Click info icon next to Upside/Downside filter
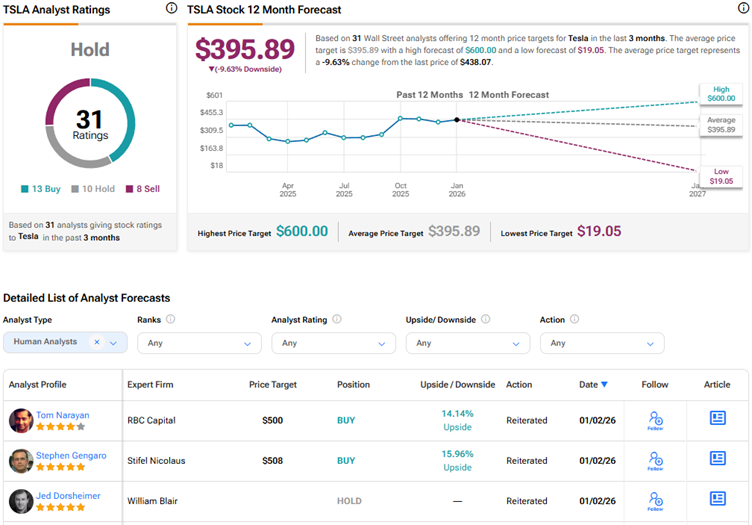The image size is (752, 525). [485, 320]
